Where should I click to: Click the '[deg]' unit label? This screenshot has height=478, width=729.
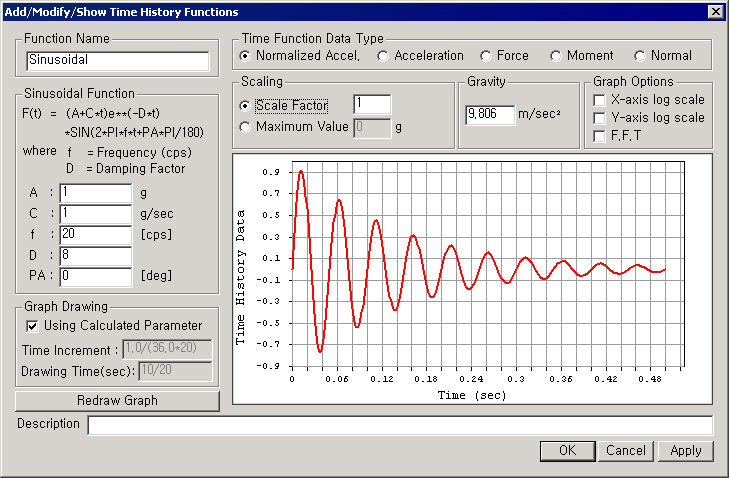pos(156,275)
